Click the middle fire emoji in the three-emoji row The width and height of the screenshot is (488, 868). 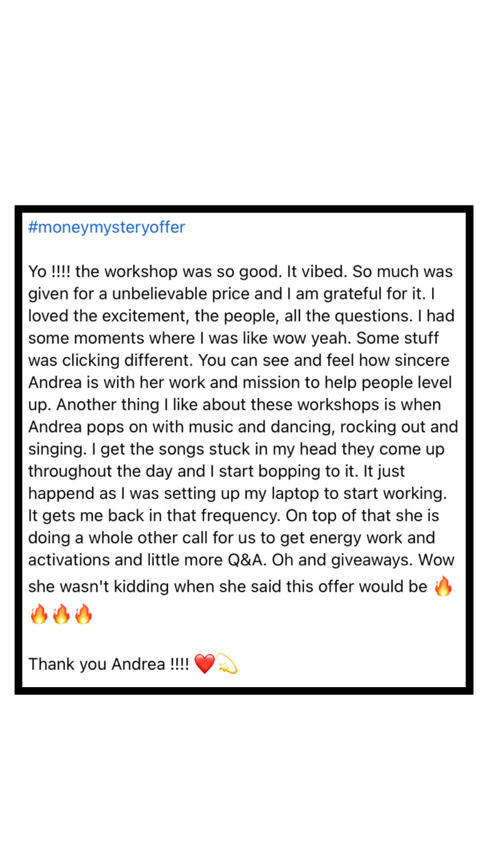tap(61, 615)
